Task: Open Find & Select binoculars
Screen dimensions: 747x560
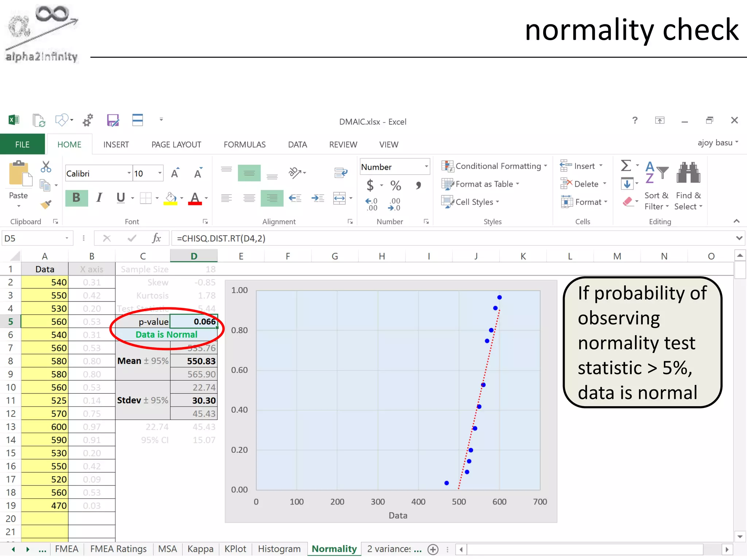Action: pos(688,186)
